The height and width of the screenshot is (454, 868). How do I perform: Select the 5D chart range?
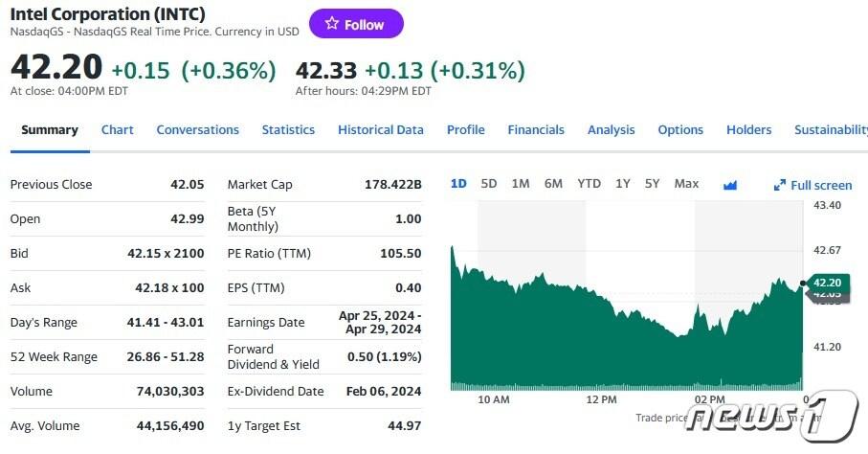click(489, 184)
